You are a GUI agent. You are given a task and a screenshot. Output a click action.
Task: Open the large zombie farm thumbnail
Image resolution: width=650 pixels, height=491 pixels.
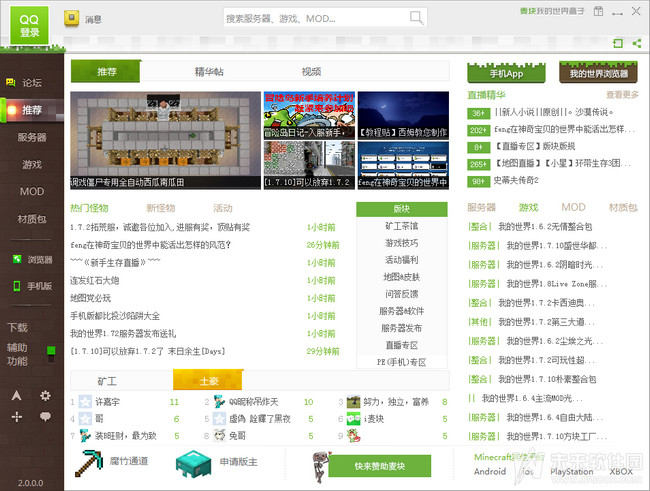click(165, 140)
